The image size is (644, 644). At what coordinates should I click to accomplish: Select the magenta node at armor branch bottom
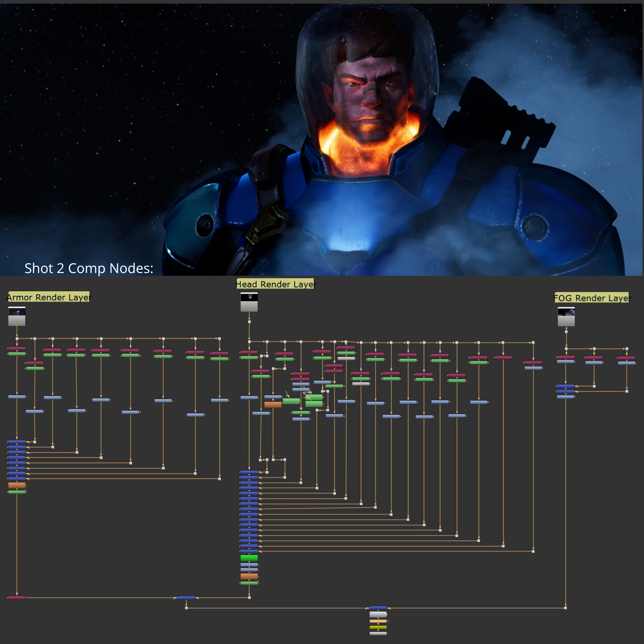pyautogui.click(x=17, y=597)
